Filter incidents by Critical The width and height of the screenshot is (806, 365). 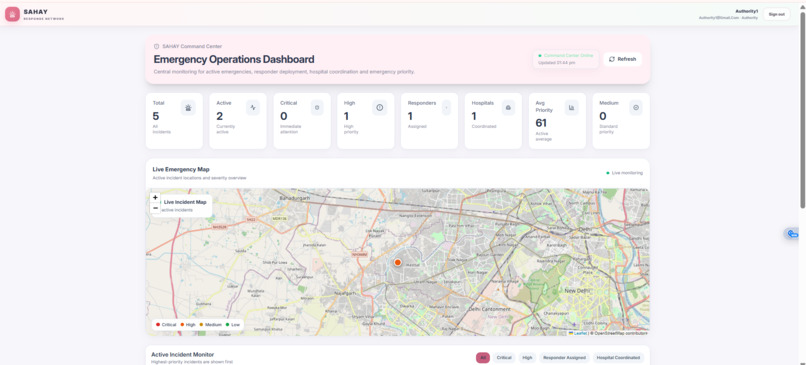504,357
